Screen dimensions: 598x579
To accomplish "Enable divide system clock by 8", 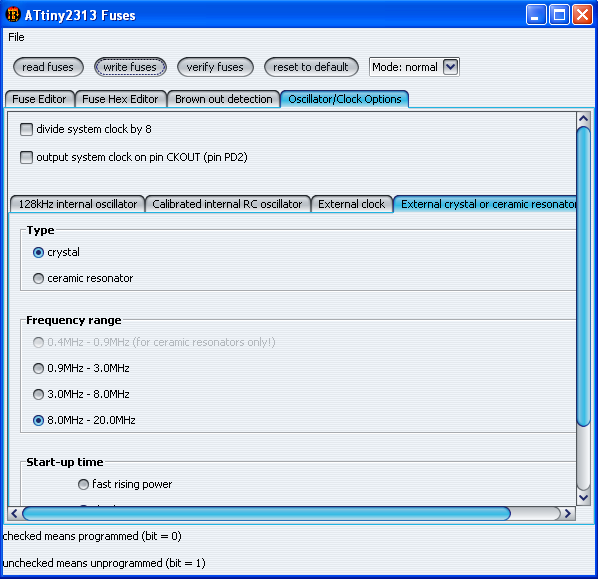I will pos(26,129).
